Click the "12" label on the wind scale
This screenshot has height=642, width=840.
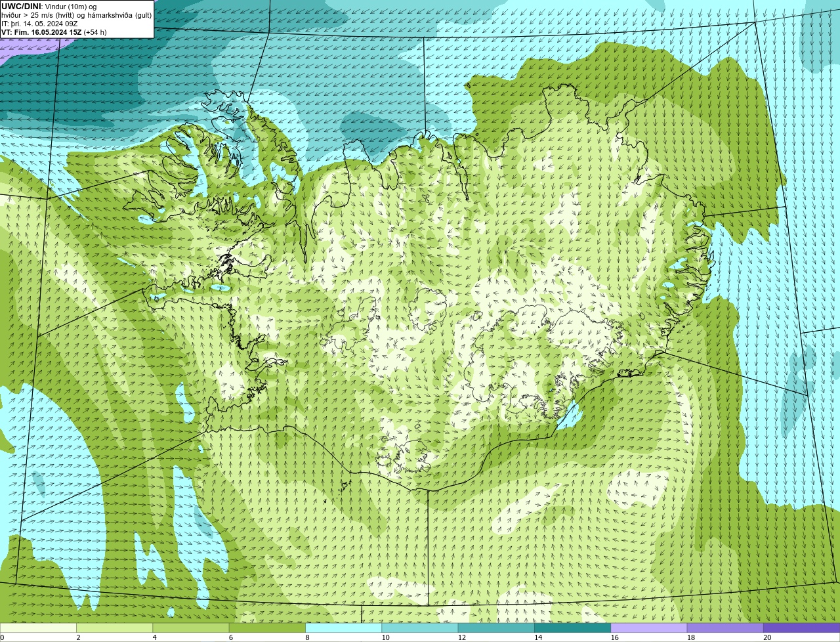pos(462,637)
